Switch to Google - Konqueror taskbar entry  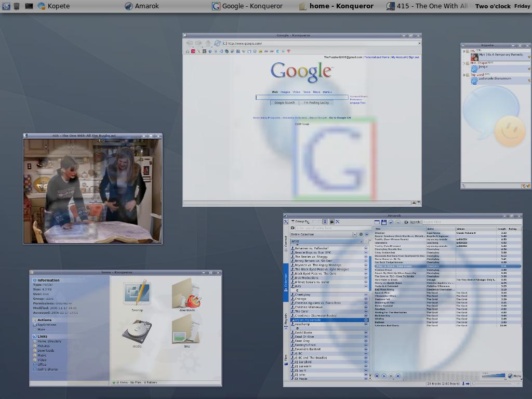tap(247, 6)
